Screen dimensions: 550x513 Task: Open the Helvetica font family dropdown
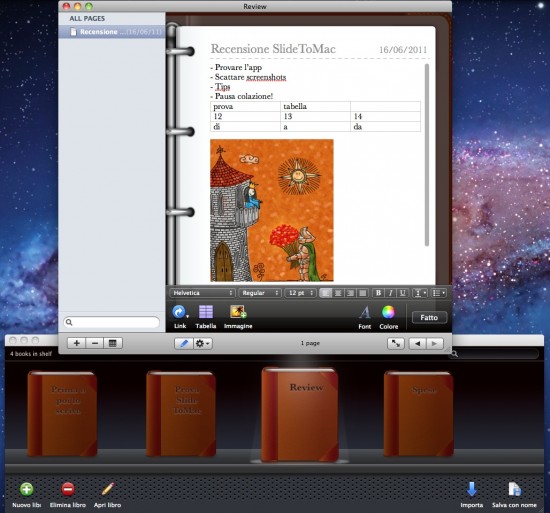pyautogui.click(x=202, y=293)
